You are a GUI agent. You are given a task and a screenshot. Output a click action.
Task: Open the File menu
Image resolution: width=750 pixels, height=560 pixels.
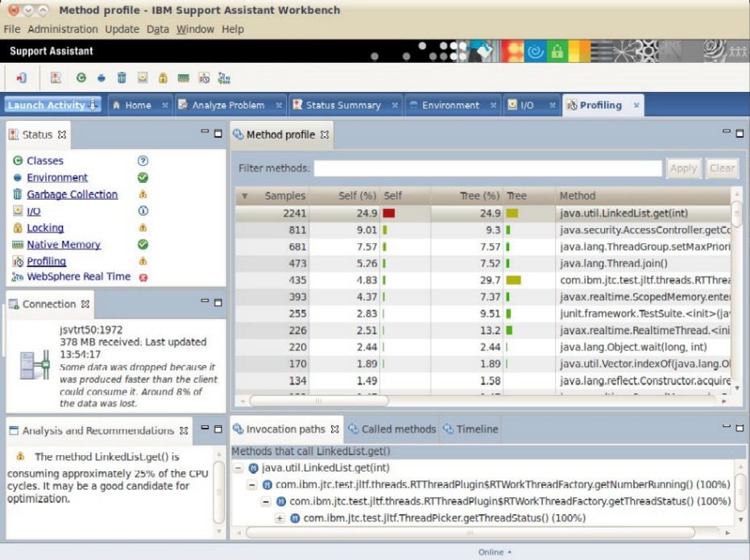click(x=12, y=29)
